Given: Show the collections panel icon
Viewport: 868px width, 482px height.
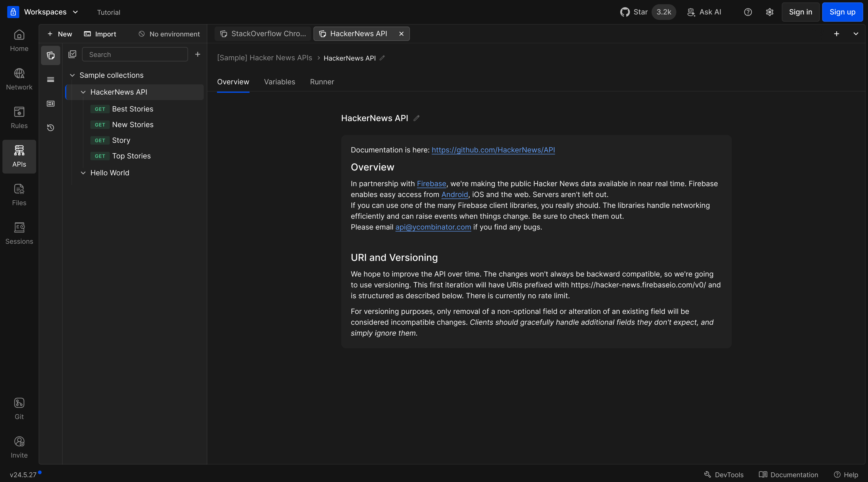Looking at the screenshot, I should click(51, 55).
